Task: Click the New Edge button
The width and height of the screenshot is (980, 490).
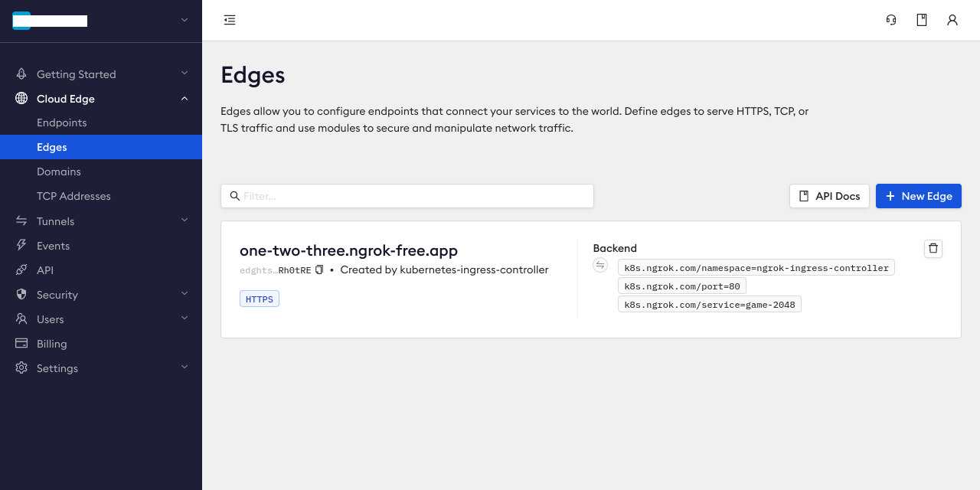Action: click(x=919, y=196)
